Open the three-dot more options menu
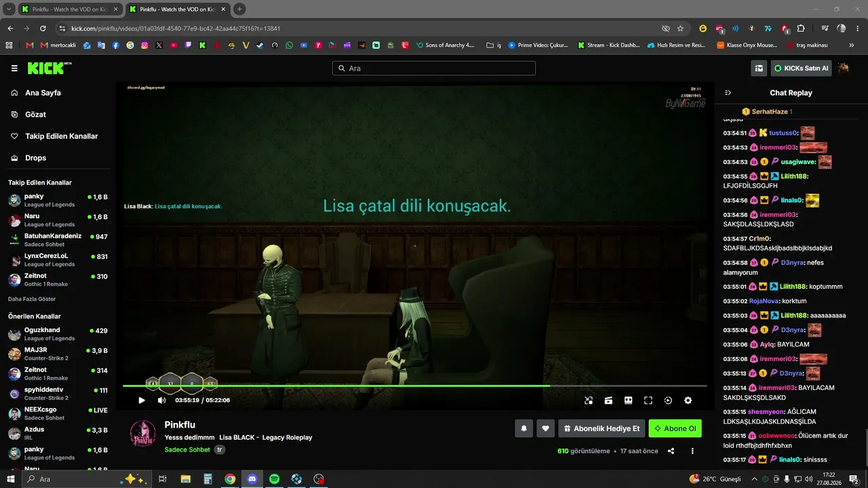Image resolution: width=868 pixels, height=488 pixels. coord(692,451)
